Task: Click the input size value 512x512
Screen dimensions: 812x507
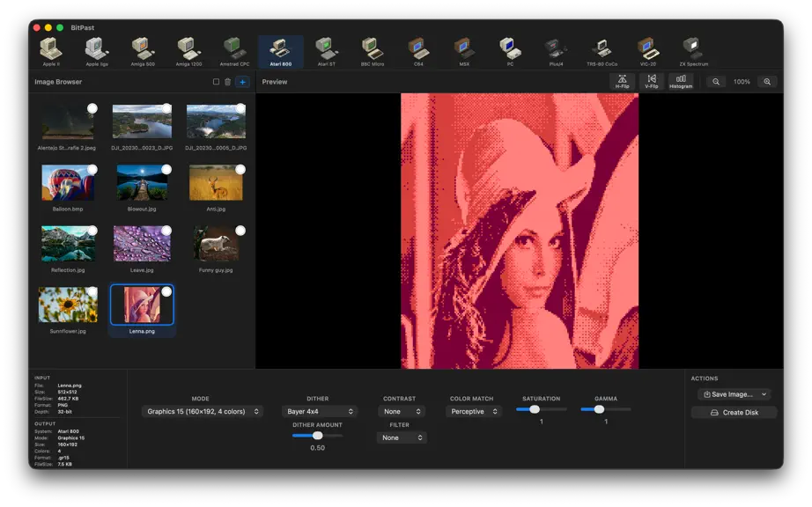Action: pos(67,393)
